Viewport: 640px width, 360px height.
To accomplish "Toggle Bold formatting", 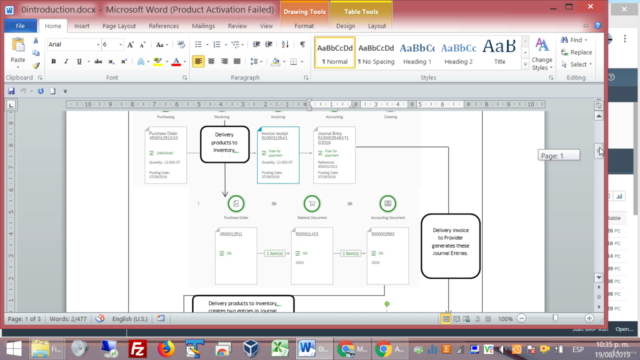I will (53, 62).
